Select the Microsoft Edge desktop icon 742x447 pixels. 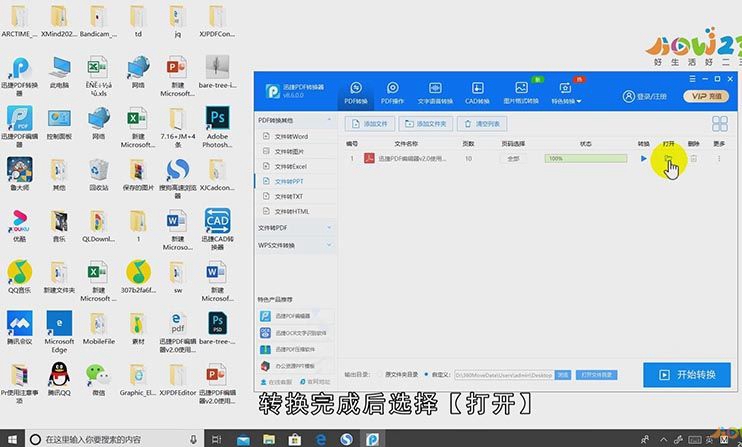59,332
